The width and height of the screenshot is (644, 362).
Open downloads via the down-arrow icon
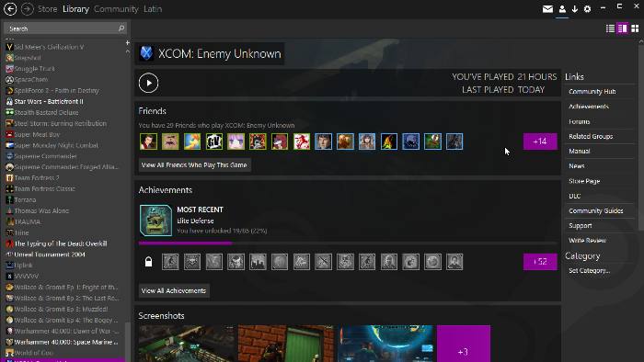click(575, 9)
